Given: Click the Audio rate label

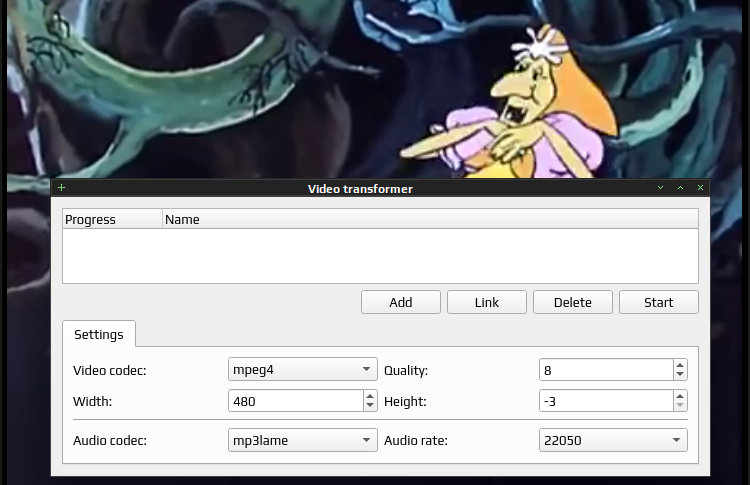Looking at the screenshot, I should 416,441.
